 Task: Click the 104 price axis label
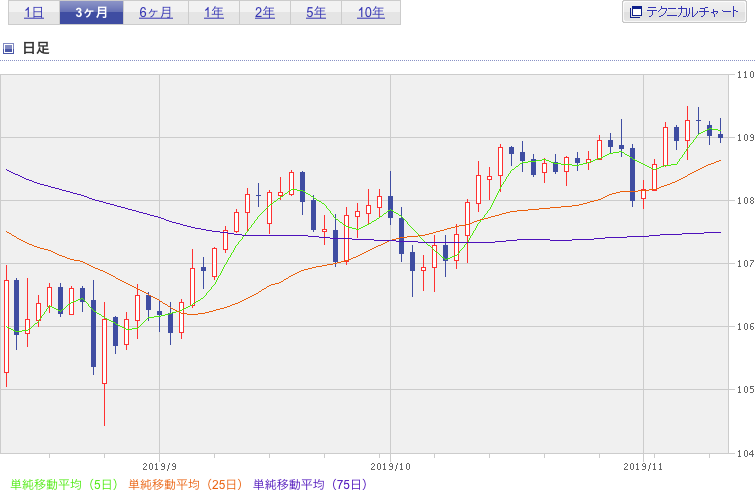pos(745,453)
